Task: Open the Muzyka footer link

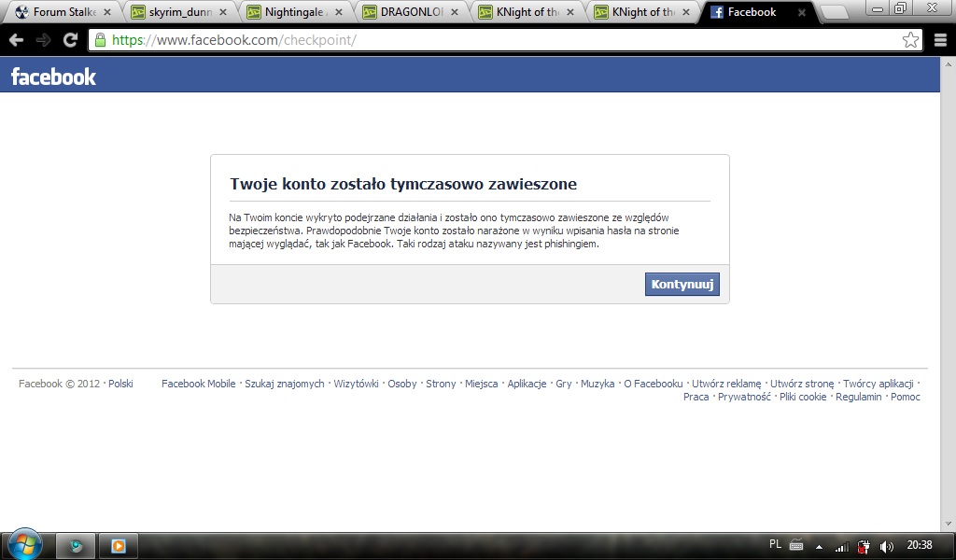Action: pos(597,384)
